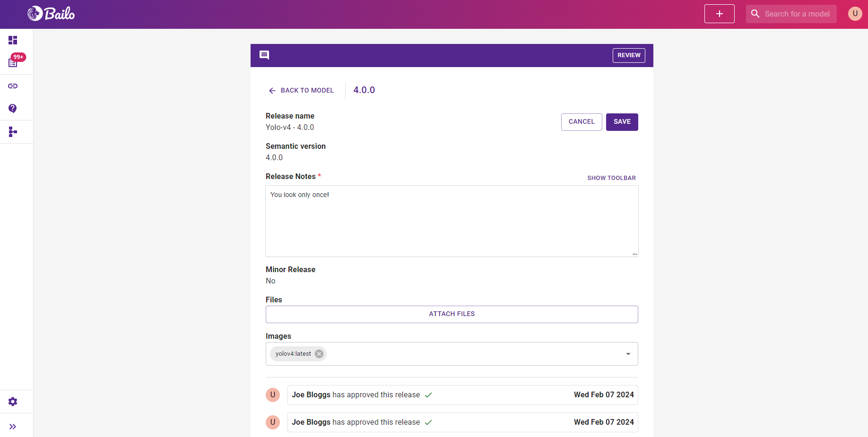
Task: Open the Marketplace dashboard from the sidebar
Action: (x=12, y=40)
